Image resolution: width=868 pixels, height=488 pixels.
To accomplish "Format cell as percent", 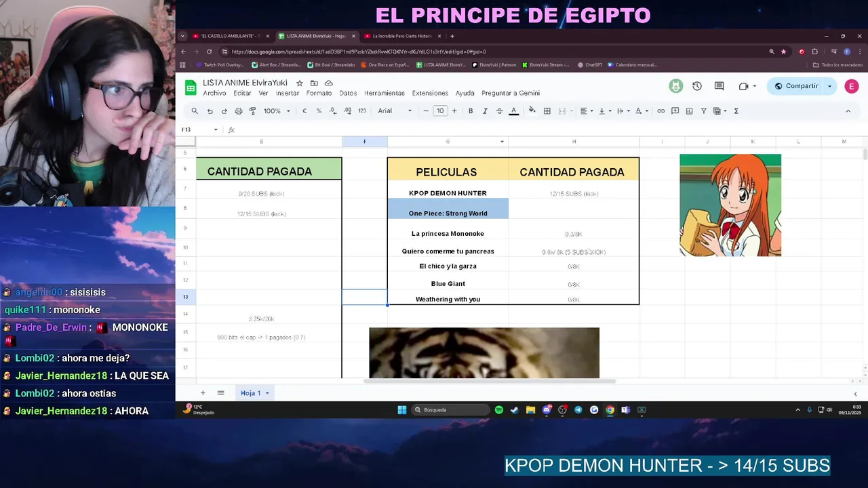I will coord(319,111).
